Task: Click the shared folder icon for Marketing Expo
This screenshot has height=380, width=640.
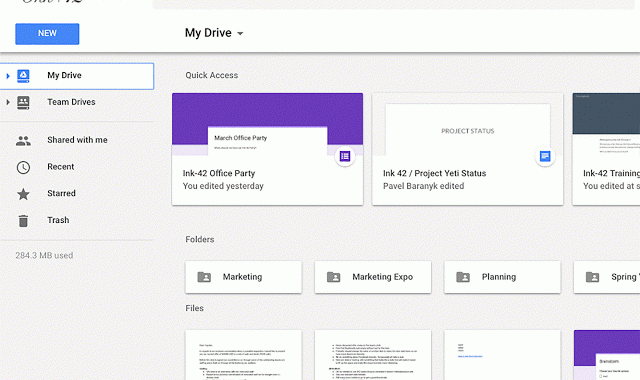Action: coord(333,277)
